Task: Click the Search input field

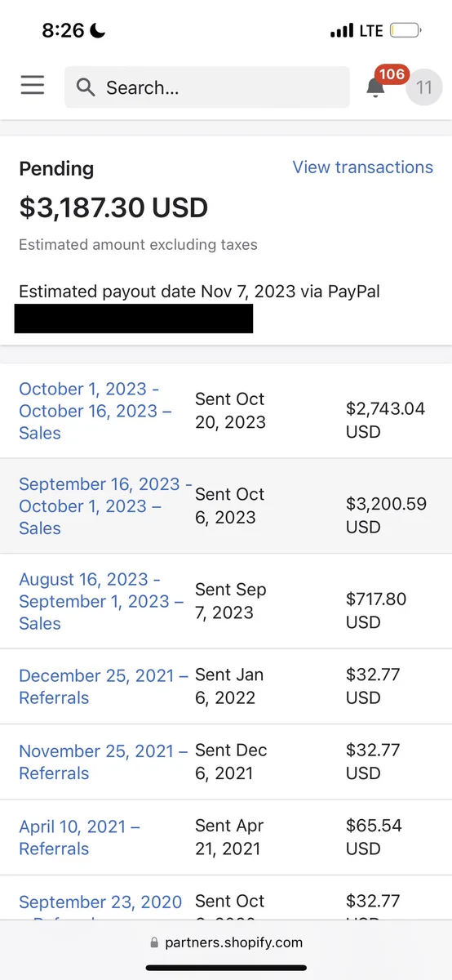Action: tap(207, 87)
